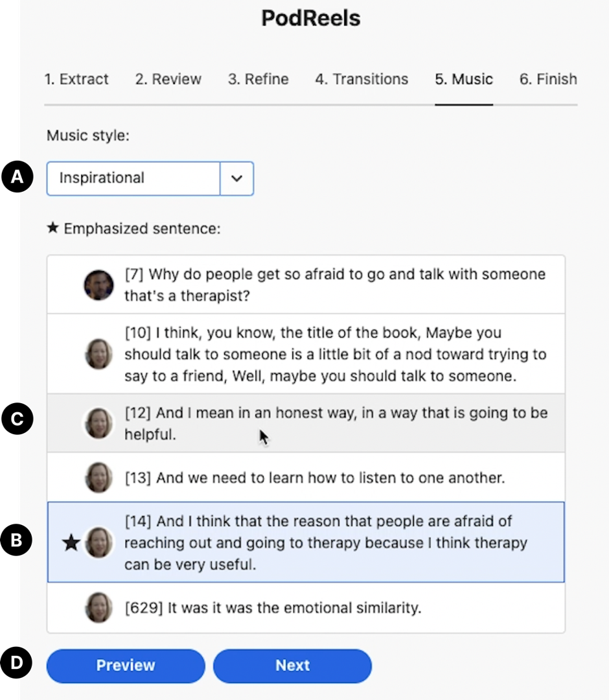This screenshot has height=700, width=609.
Task: Click the male speaker avatar on sentence 7
Action: pyautogui.click(x=99, y=285)
